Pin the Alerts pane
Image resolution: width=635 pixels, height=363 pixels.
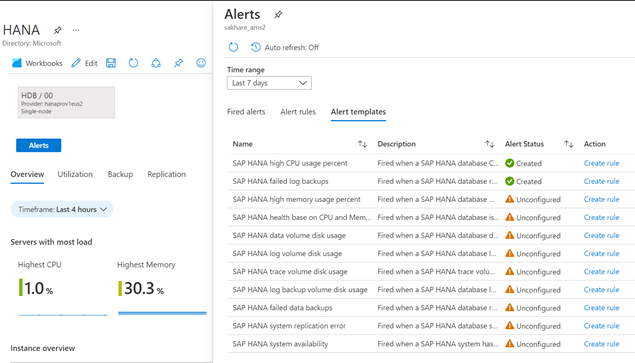tap(278, 15)
